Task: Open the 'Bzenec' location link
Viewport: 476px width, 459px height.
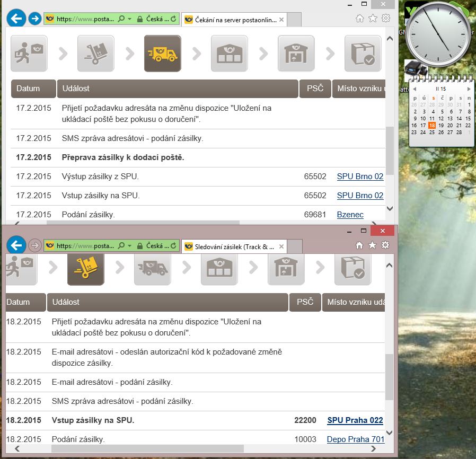Action: click(350, 215)
